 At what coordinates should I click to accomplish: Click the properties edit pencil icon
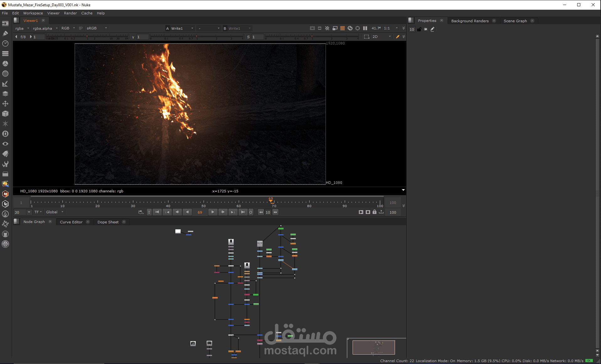point(433,29)
